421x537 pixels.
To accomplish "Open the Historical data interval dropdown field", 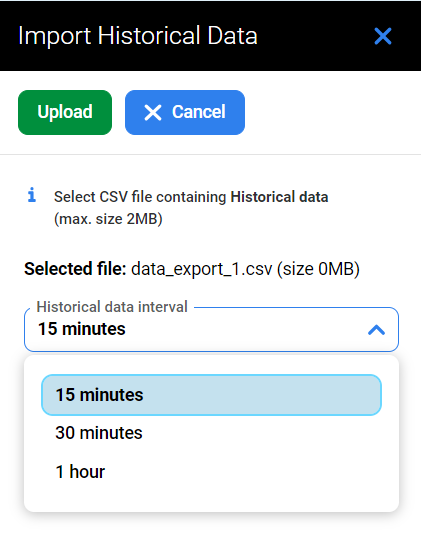I will click(211, 329).
